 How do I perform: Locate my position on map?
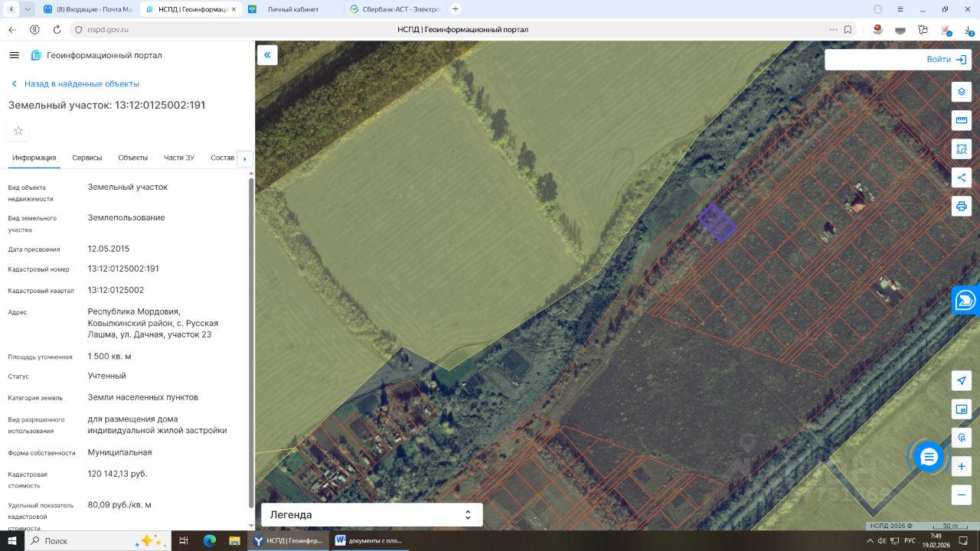[x=962, y=380]
